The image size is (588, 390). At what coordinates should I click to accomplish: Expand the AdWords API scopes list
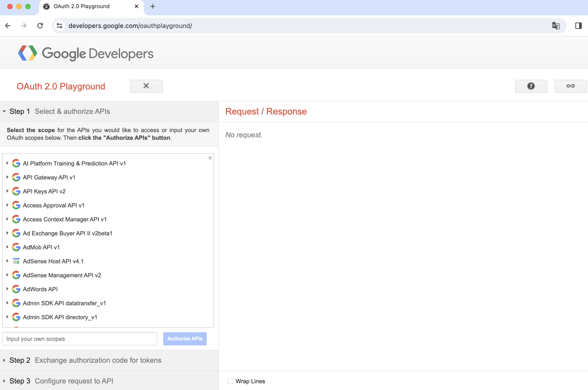click(x=7, y=289)
